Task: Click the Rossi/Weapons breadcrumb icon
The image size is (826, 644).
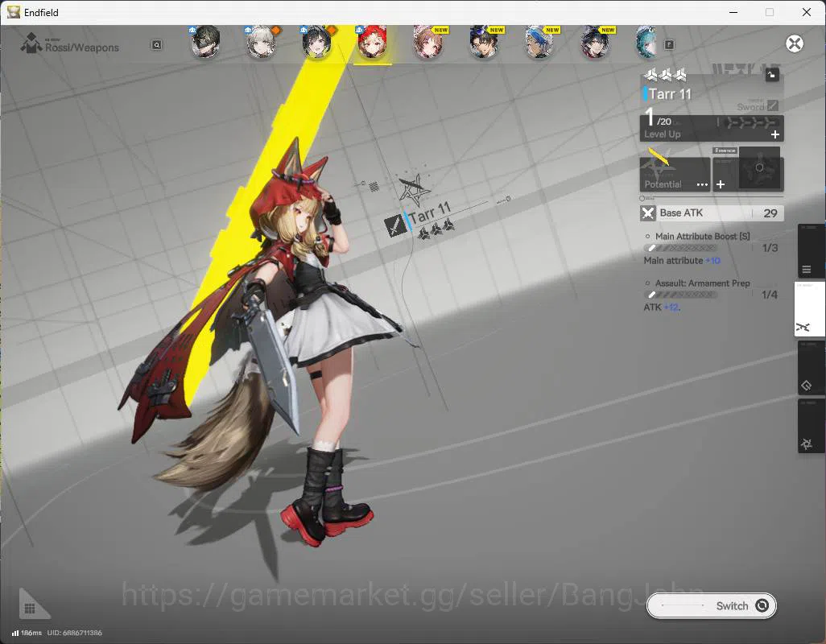Action: (x=31, y=43)
